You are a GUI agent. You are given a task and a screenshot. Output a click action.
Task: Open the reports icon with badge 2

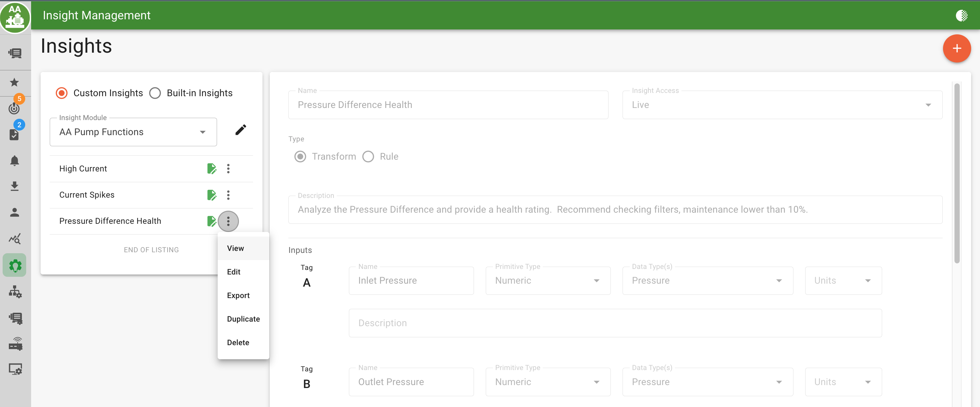[14, 134]
